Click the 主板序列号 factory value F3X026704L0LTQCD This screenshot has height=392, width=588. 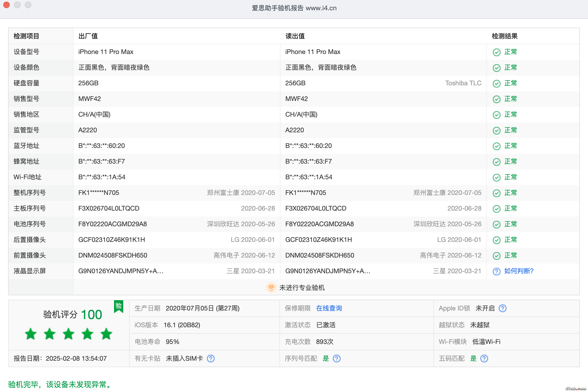109,208
